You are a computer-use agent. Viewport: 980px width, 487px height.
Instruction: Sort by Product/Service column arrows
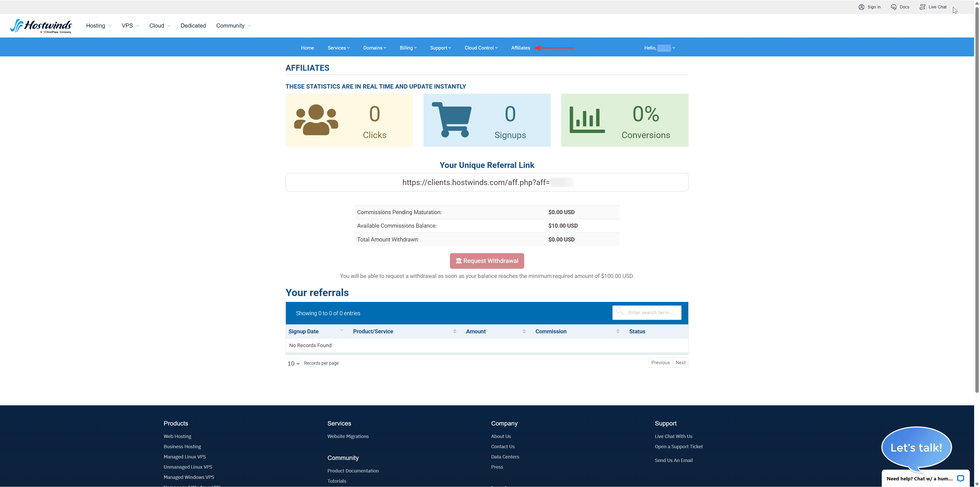tap(455, 331)
